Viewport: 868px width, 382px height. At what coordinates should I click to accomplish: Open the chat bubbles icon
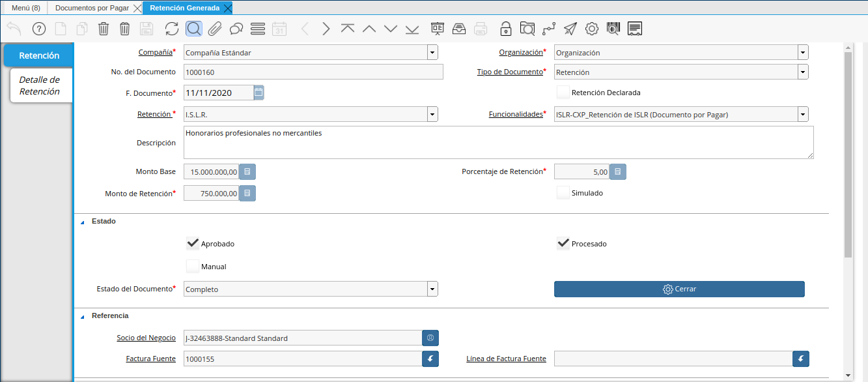[236, 29]
